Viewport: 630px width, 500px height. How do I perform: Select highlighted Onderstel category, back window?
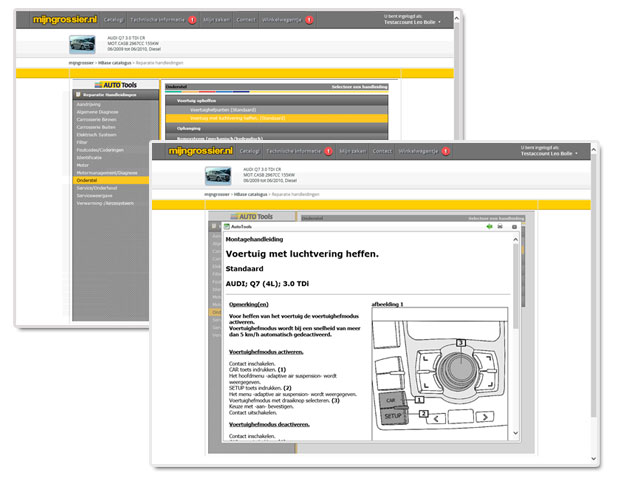tap(111, 180)
